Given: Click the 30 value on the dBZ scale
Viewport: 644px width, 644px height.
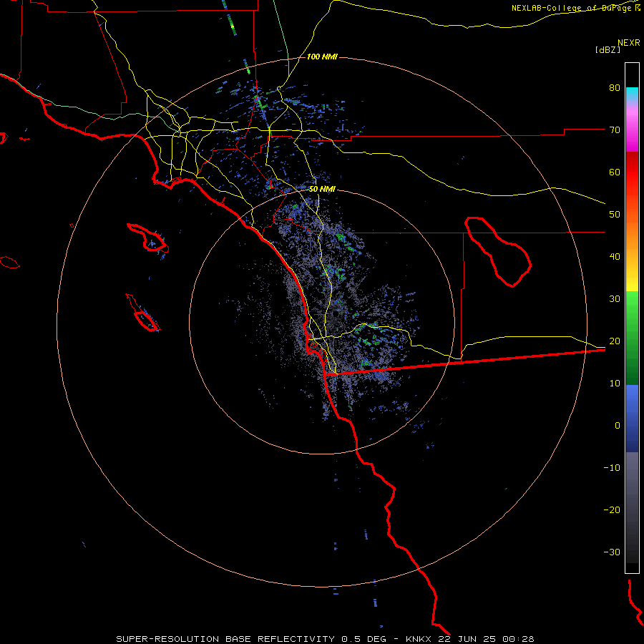Looking at the screenshot, I should pyautogui.click(x=615, y=299).
